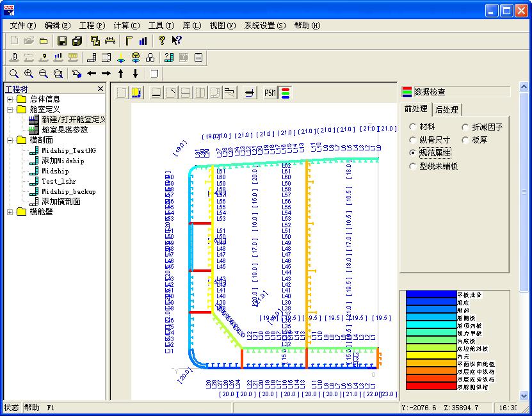Open the 计算(C) menu
The height and width of the screenshot is (416, 532).
(126, 26)
